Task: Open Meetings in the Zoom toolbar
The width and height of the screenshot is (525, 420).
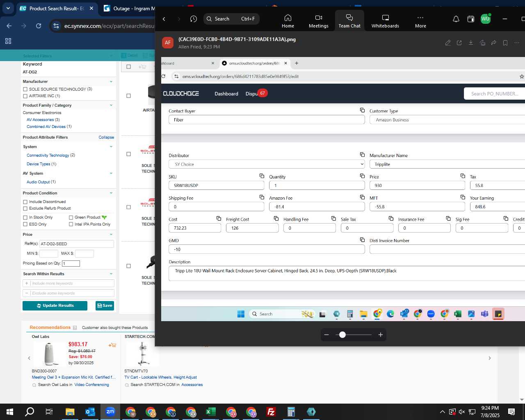Action: (x=318, y=21)
